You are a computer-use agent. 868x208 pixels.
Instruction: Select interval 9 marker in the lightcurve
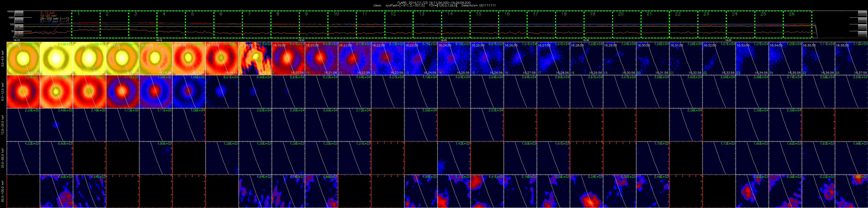[x=306, y=14]
